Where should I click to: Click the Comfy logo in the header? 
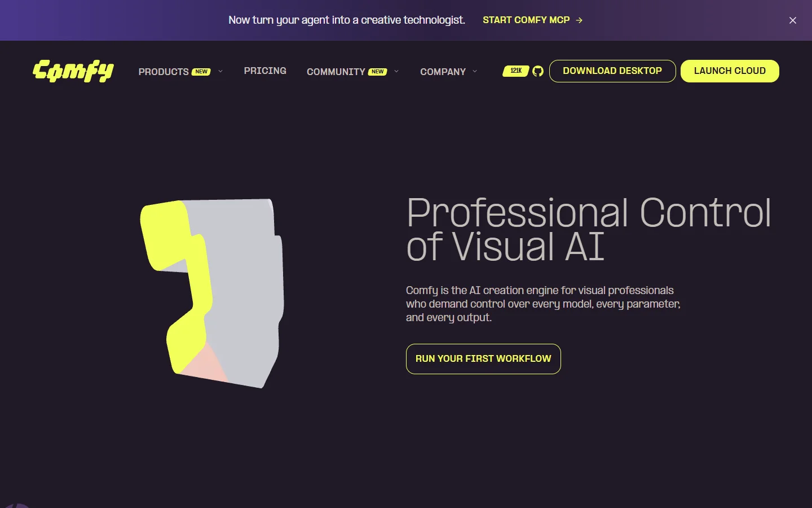click(x=73, y=71)
